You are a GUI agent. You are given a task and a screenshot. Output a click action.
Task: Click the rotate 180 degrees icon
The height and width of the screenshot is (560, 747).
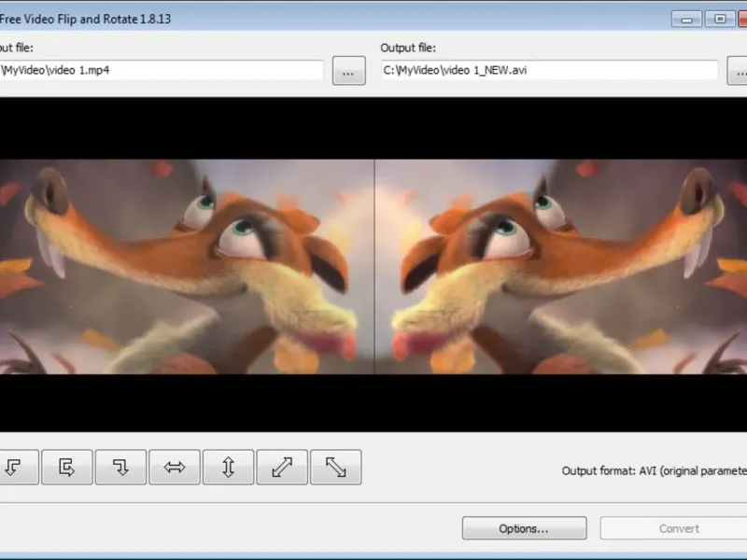(66, 468)
